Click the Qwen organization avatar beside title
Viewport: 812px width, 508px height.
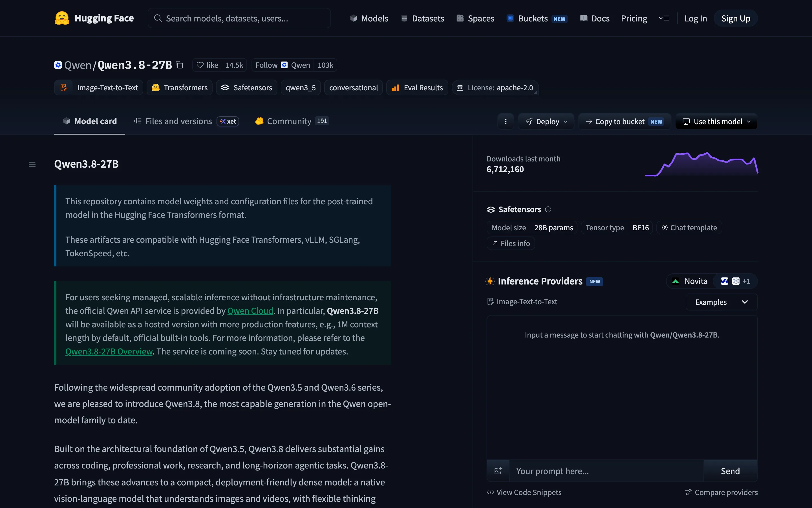[x=58, y=65]
